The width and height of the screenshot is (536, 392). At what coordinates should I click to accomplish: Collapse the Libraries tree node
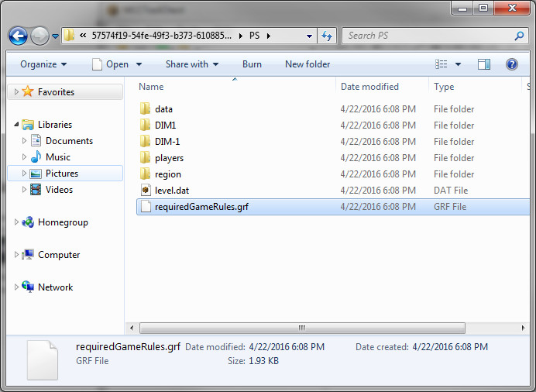[x=16, y=125]
